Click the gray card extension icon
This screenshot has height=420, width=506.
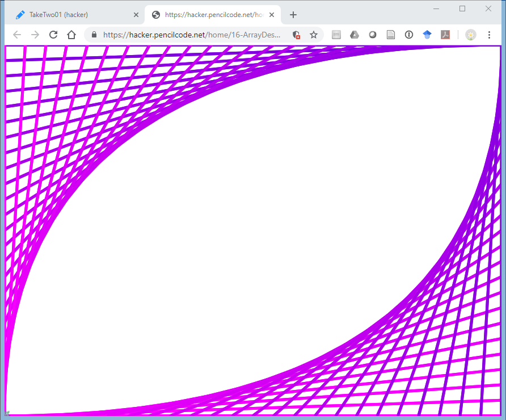pyautogui.click(x=336, y=35)
